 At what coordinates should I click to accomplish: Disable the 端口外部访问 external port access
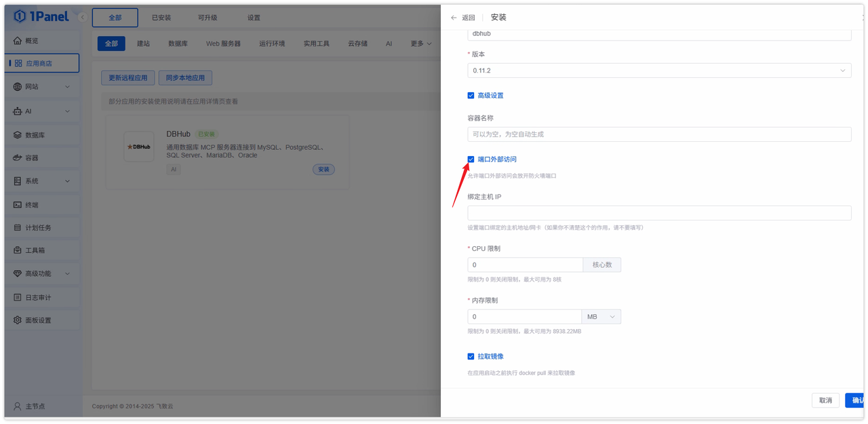[x=471, y=159]
